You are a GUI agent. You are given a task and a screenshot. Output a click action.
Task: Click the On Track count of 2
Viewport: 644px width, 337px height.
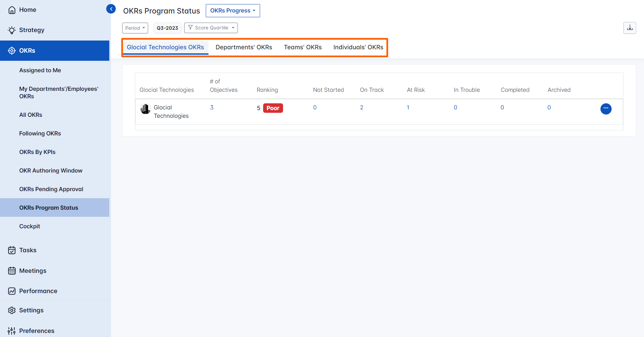362,107
